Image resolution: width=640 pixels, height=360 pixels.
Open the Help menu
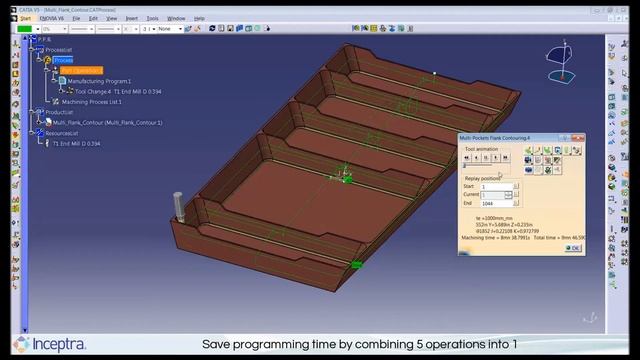tap(199, 19)
